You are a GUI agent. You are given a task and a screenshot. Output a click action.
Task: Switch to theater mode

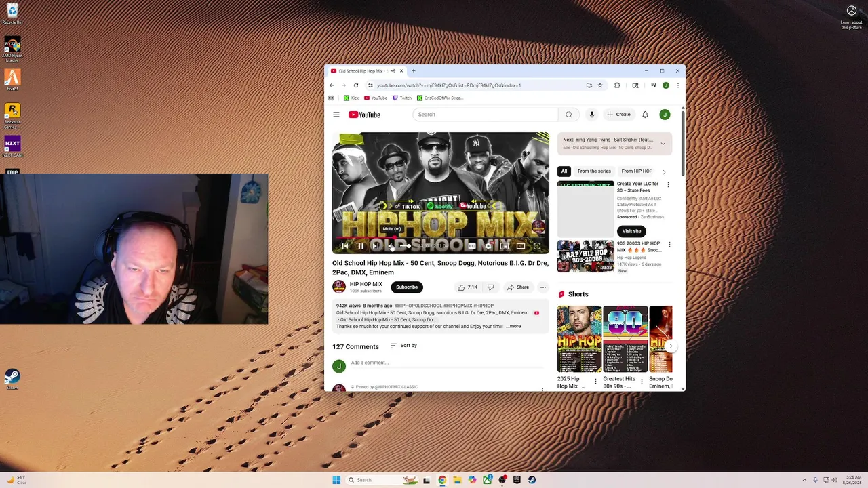click(521, 246)
